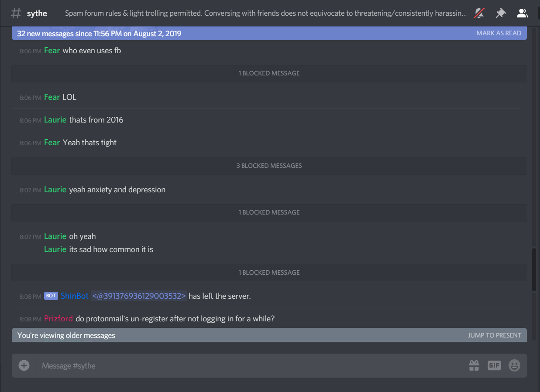Click Prizford's username
The width and height of the screenshot is (540, 392).
click(x=58, y=319)
